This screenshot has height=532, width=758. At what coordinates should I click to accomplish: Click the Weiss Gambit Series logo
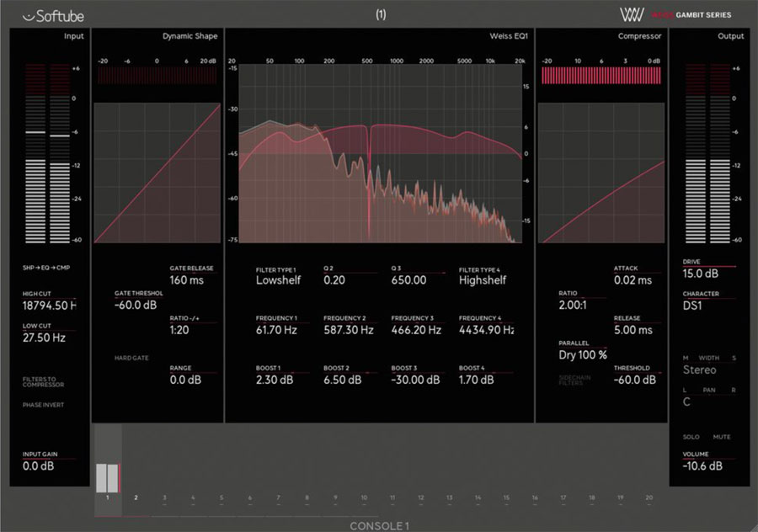tap(675, 14)
